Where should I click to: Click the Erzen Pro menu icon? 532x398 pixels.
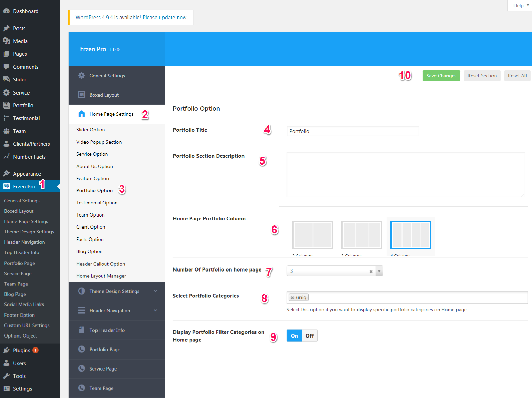7,186
